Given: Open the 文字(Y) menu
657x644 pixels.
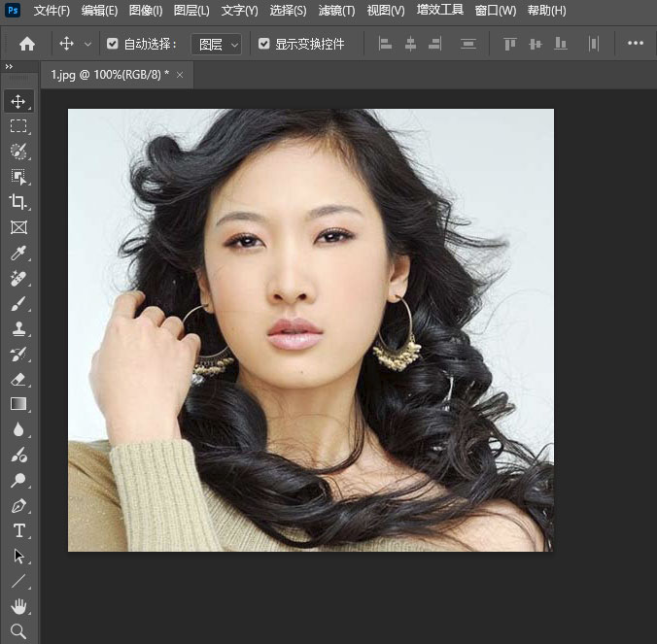Looking at the screenshot, I should pyautogui.click(x=240, y=10).
